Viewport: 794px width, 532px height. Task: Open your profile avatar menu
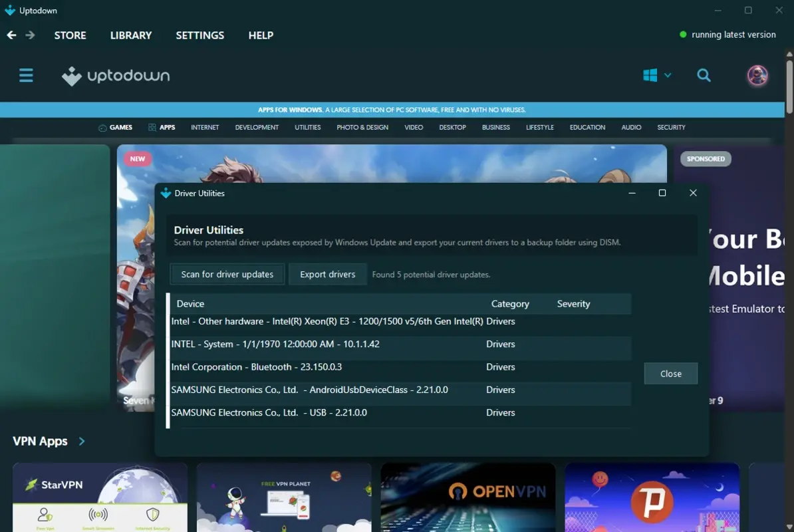[x=757, y=75]
